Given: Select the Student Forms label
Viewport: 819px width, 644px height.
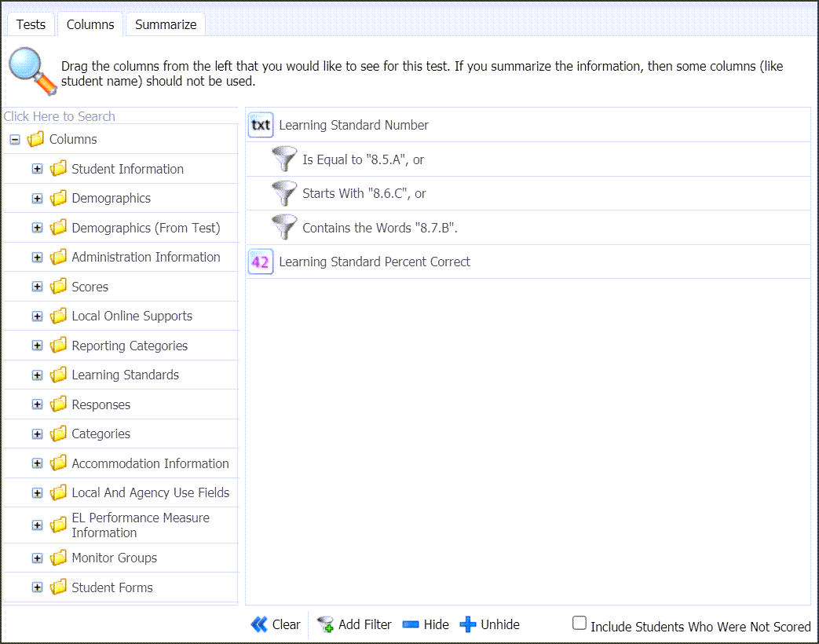Looking at the screenshot, I should pos(112,587).
